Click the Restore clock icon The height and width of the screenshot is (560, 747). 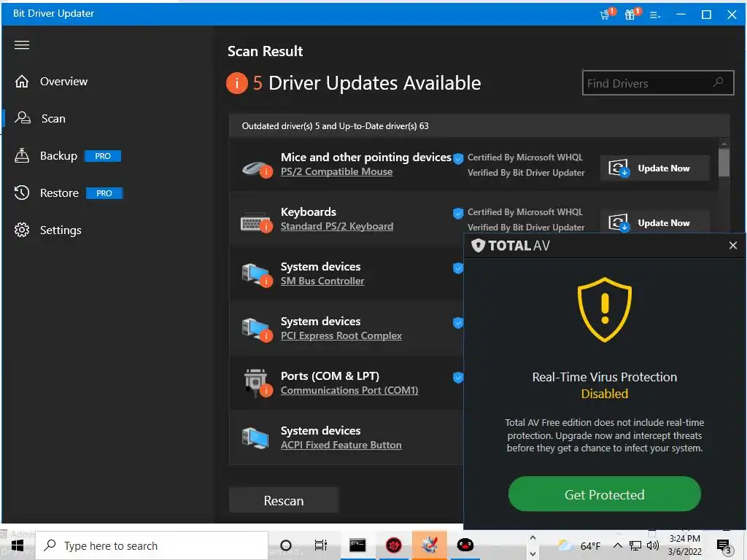[x=21, y=192]
